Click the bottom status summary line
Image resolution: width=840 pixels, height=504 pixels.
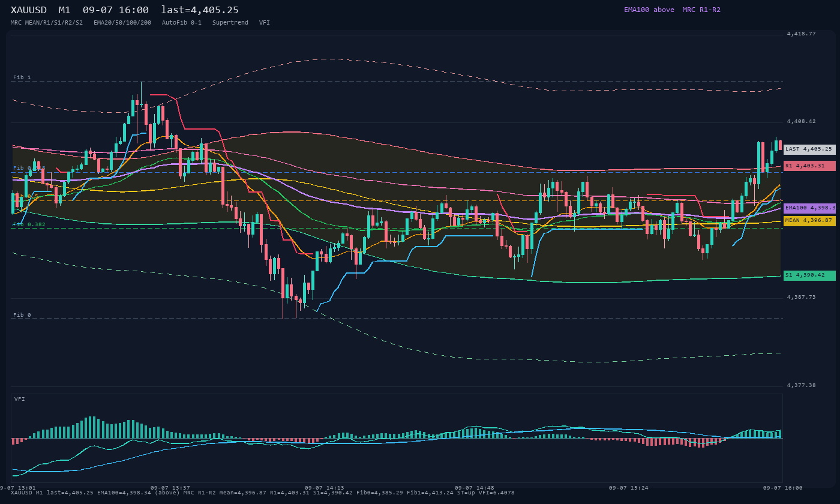(x=262, y=493)
